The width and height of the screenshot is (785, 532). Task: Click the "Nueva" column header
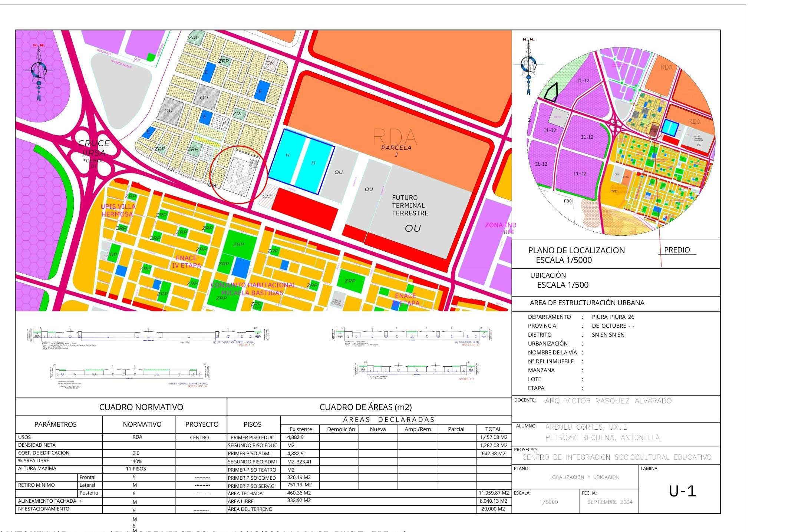coord(378,429)
